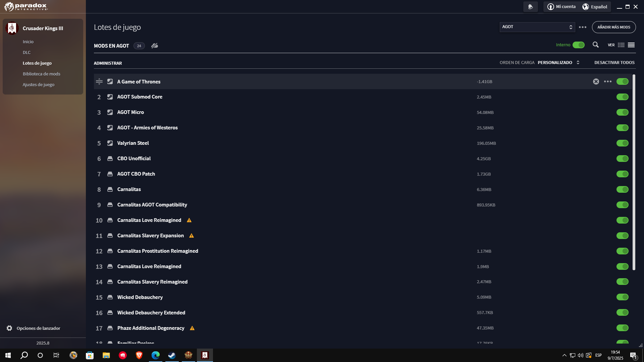Click the mod list vertical scrollbar
The image size is (644, 362).
(634, 172)
